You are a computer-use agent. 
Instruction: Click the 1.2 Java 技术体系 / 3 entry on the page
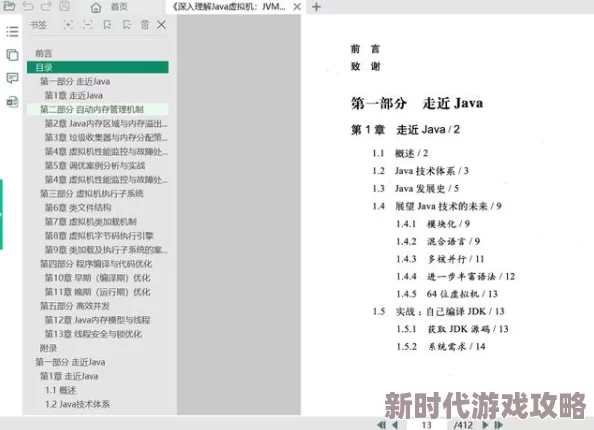420,171
